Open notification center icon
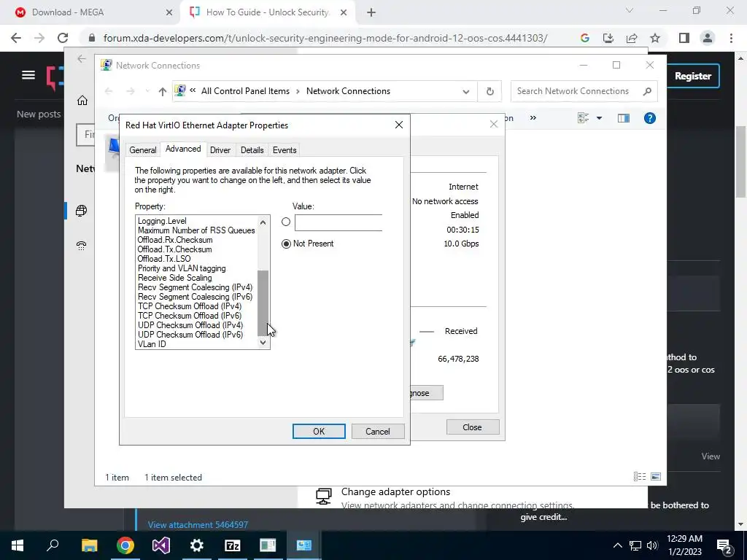The height and width of the screenshot is (560, 747). 724,545
